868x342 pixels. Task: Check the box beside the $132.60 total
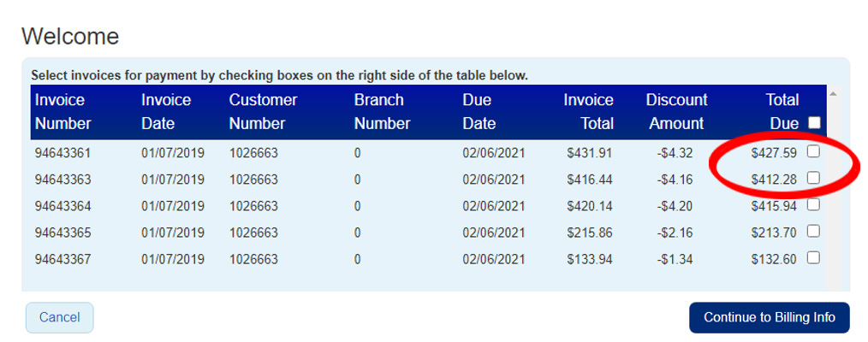pyautogui.click(x=813, y=257)
